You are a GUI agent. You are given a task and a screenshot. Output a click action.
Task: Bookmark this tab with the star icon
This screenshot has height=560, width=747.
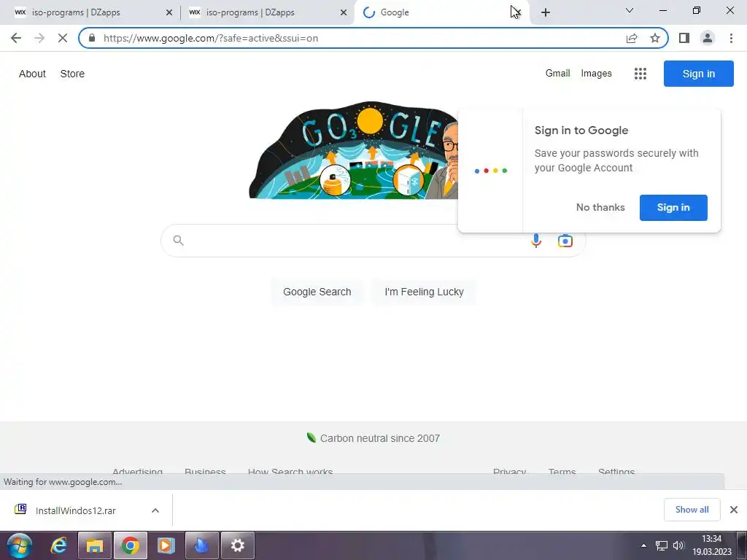[x=655, y=38]
